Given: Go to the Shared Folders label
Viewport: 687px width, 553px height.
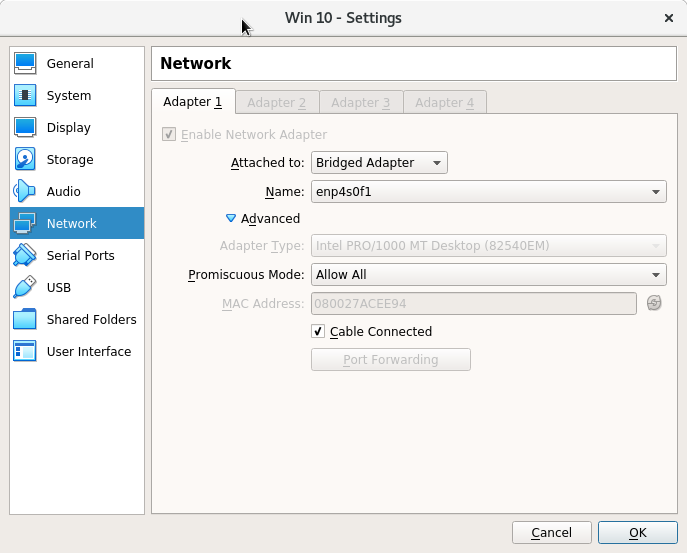Looking at the screenshot, I should pyautogui.click(x=92, y=319).
